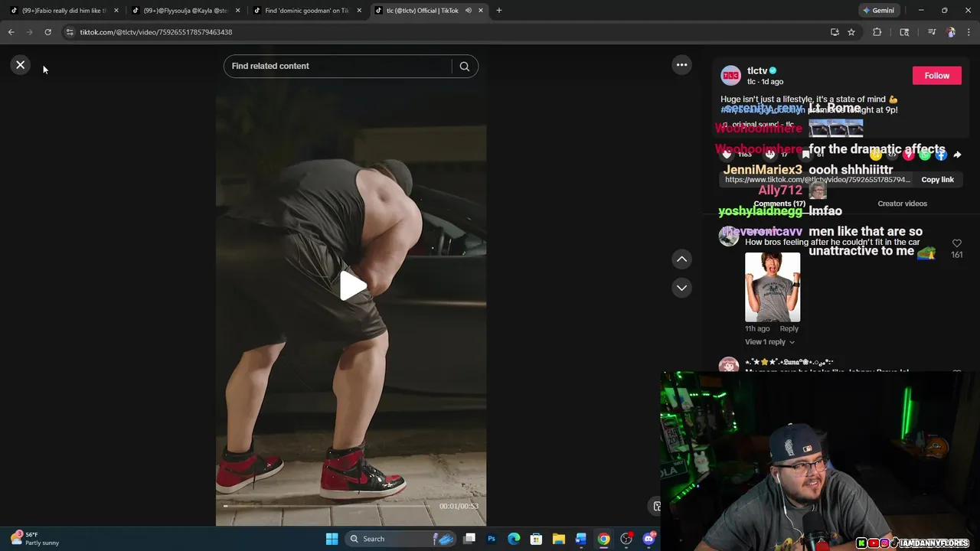Viewport: 980px width, 551px height.
Task: Click the search magnifier in Find related content
Action: pos(464,67)
